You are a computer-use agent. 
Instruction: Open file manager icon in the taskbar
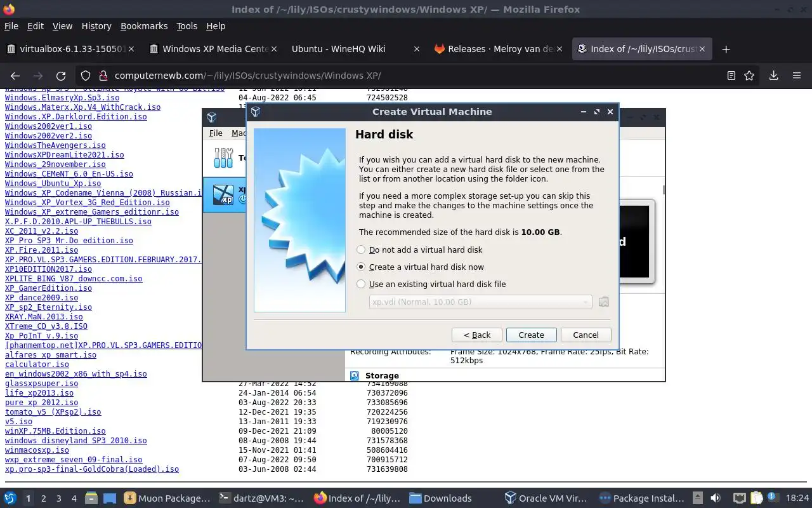91,498
